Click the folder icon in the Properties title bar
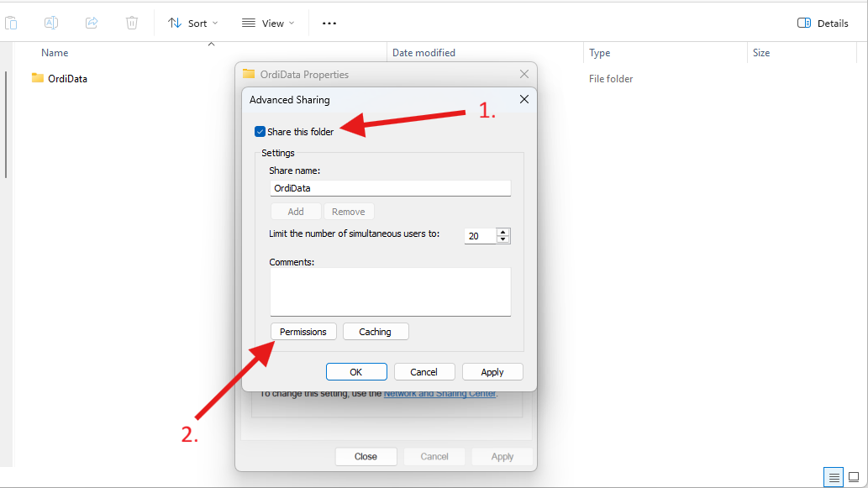The width and height of the screenshot is (868, 488). [249, 74]
